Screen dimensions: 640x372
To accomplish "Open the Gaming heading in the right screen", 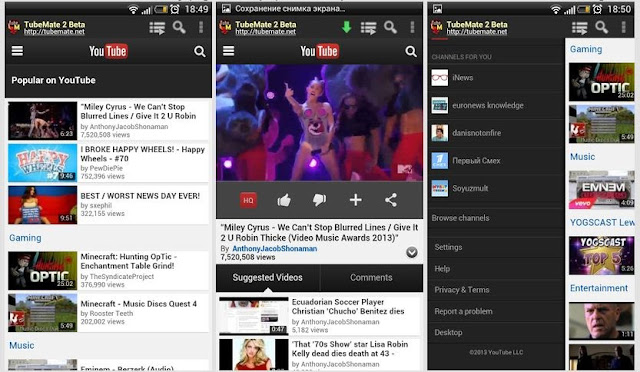I will (586, 49).
